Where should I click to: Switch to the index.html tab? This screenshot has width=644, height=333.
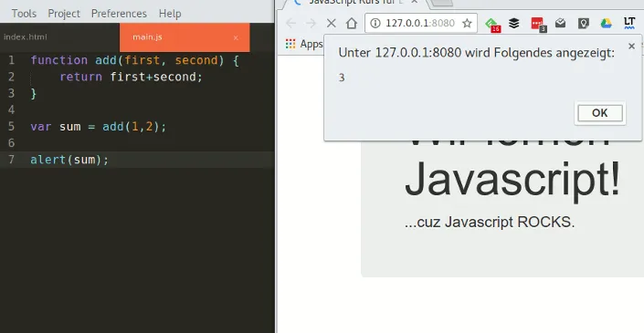pos(26,36)
